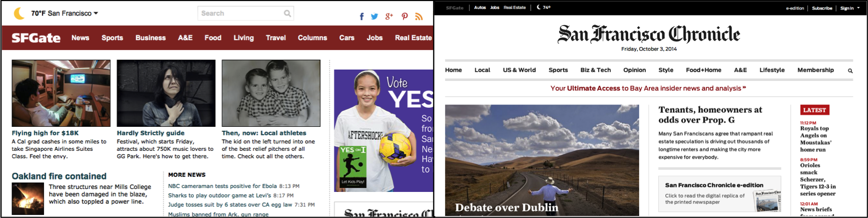The image size is (868, 218).
Task: Open the San Francisco Chronicle e-edition box
Action: pyautogui.click(x=720, y=194)
